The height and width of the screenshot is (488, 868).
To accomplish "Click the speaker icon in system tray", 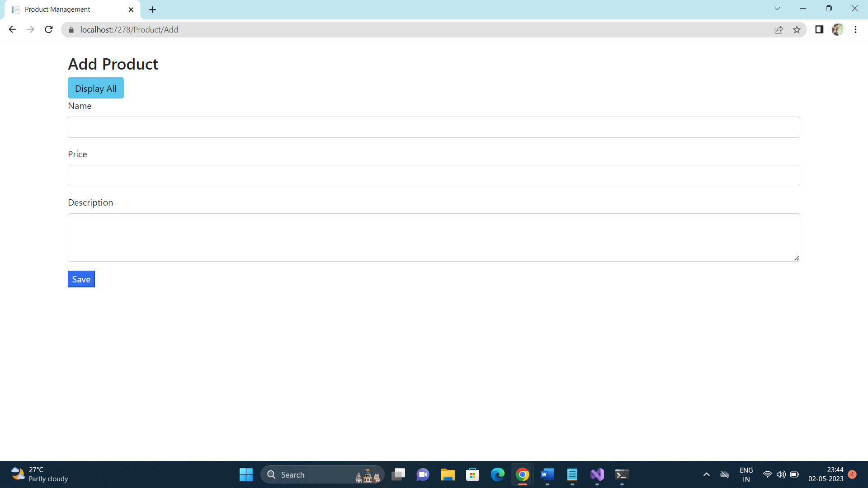I will click(781, 474).
